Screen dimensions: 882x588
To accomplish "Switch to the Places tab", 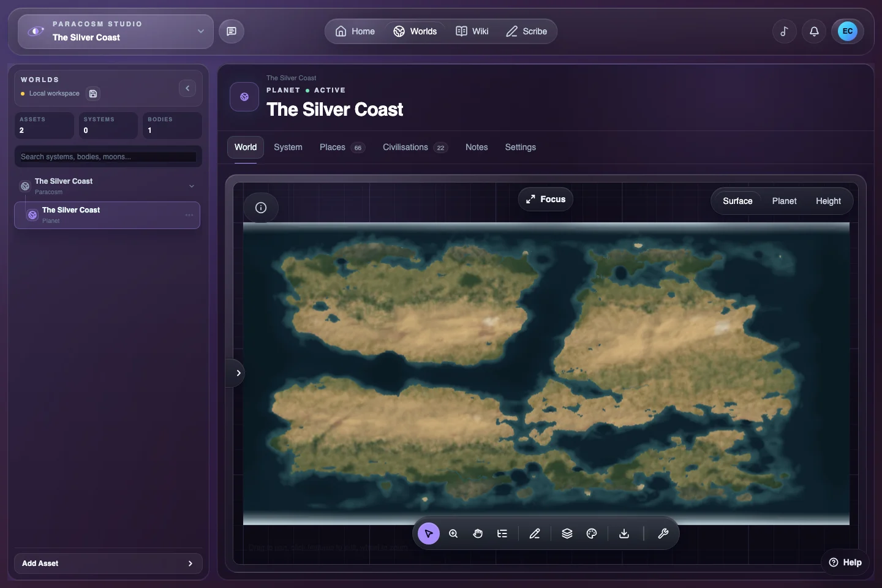I will click(342, 147).
